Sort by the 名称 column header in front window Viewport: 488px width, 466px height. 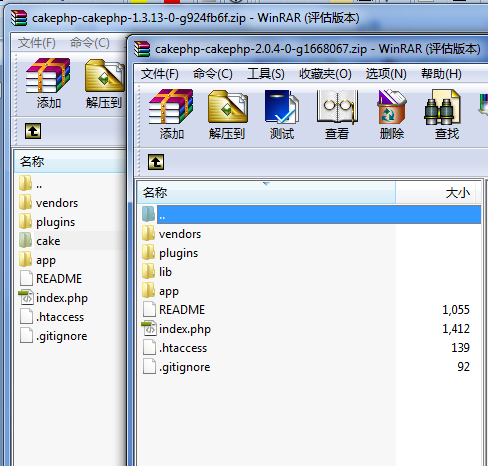point(266,193)
